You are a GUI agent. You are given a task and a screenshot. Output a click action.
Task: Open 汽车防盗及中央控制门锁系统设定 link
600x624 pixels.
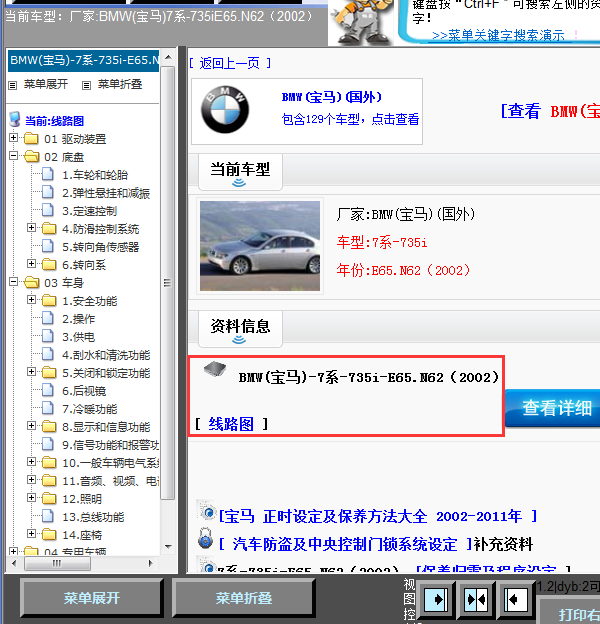tap(345, 544)
